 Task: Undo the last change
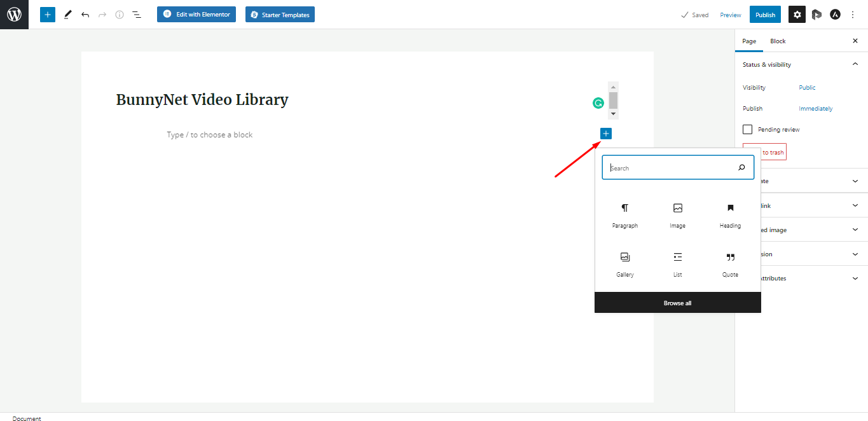coord(85,14)
